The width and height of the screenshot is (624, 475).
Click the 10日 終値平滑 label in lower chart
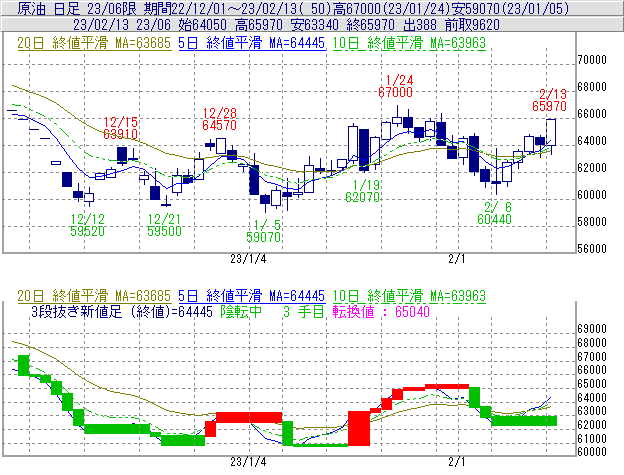409,296
